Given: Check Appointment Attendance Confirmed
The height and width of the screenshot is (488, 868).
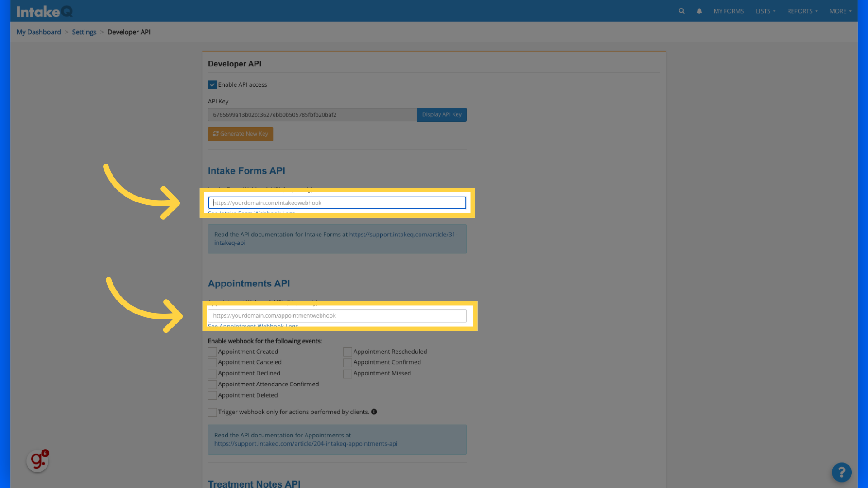Looking at the screenshot, I should [212, 385].
